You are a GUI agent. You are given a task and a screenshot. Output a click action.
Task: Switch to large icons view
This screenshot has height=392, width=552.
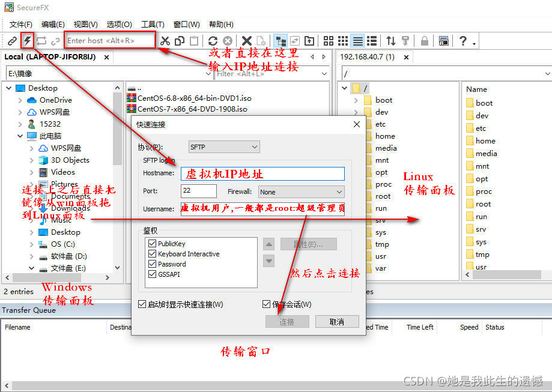[328, 41]
